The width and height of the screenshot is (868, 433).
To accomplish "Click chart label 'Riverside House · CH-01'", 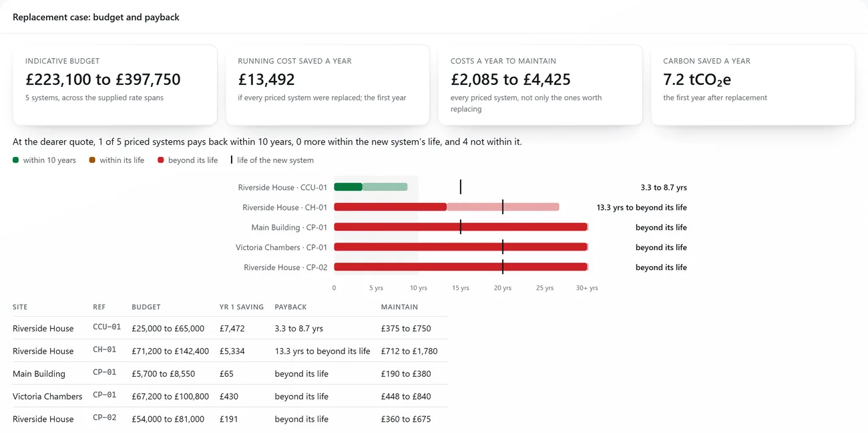I will (285, 208).
